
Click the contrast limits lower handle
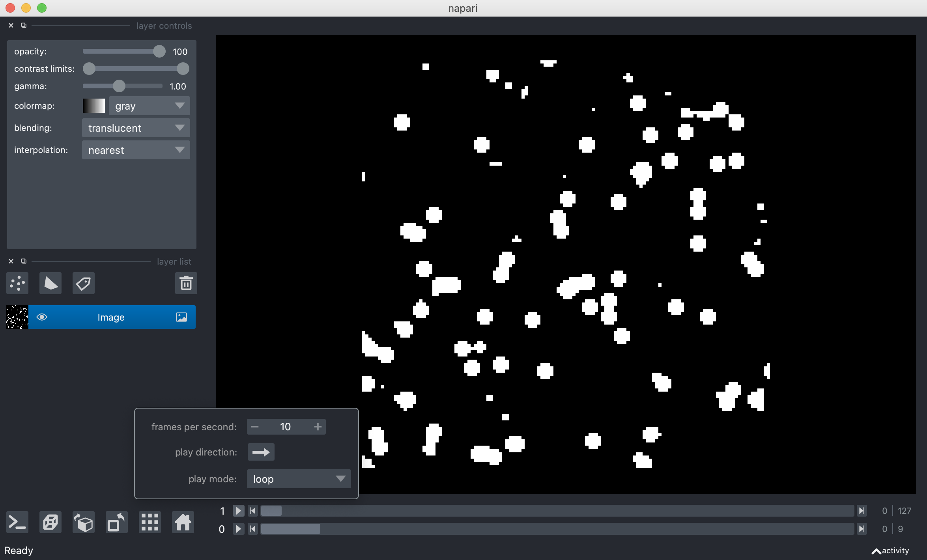[89, 69]
